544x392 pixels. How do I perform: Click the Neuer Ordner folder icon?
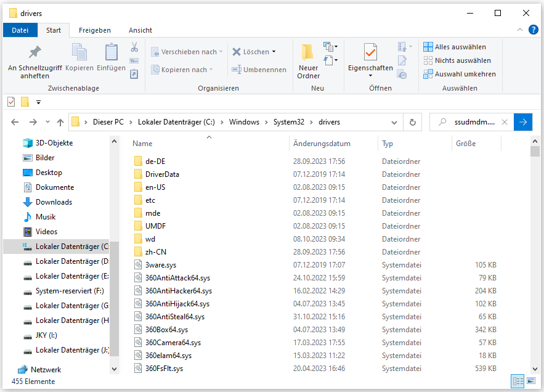pyautogui.click(x=308, y=53)
